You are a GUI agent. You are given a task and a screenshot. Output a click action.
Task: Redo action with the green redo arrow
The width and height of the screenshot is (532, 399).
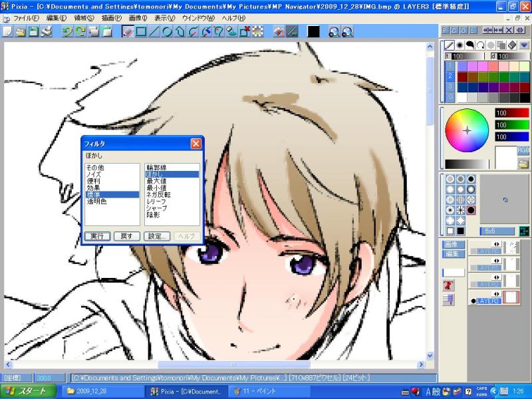tap(80, 32)
